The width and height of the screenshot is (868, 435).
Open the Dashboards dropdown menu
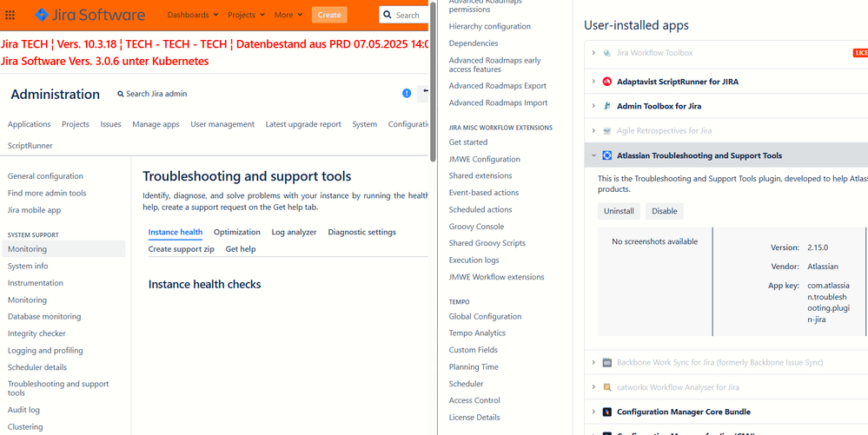point(193,15)
